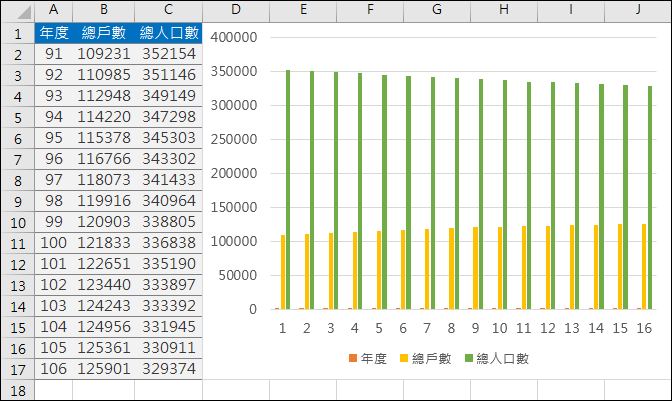Image resolution: width=672 pixels, height=401 pixels.
Task: Click empty cell A18
Action: [54, 390]
